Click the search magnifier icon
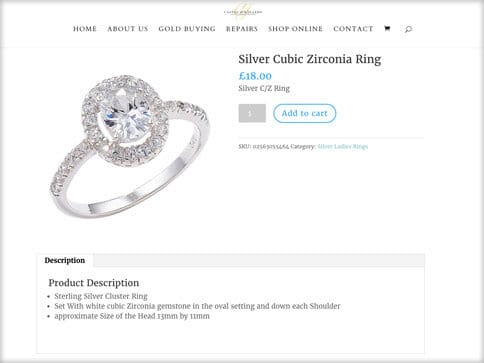This screenshot has width=484, height=363. (408, 29)
